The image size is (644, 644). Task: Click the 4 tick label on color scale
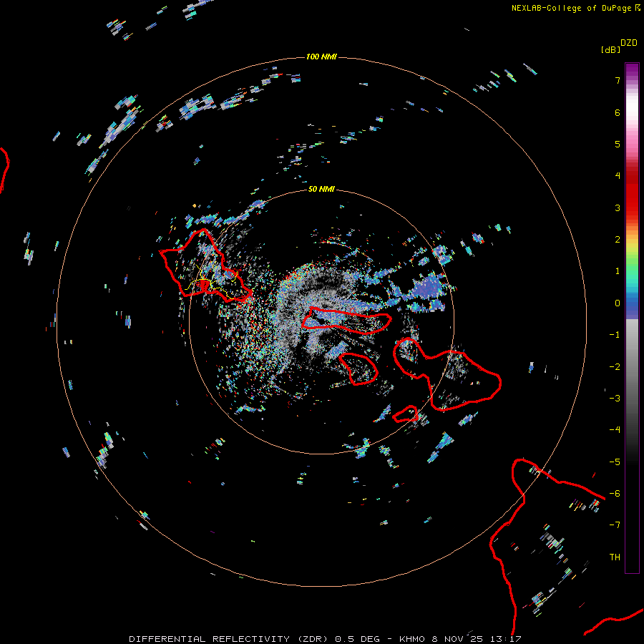point(618,176)
